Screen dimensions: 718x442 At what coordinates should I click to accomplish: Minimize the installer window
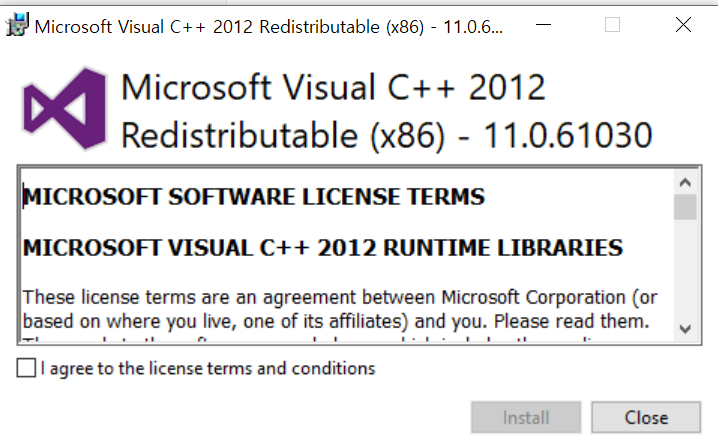point(541,26)
